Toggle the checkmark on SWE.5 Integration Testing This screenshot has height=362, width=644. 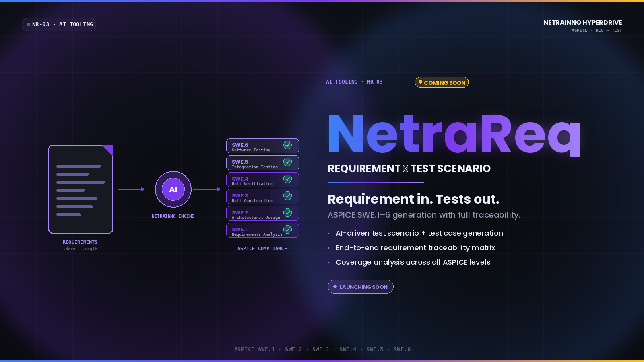tap(287, 162)
